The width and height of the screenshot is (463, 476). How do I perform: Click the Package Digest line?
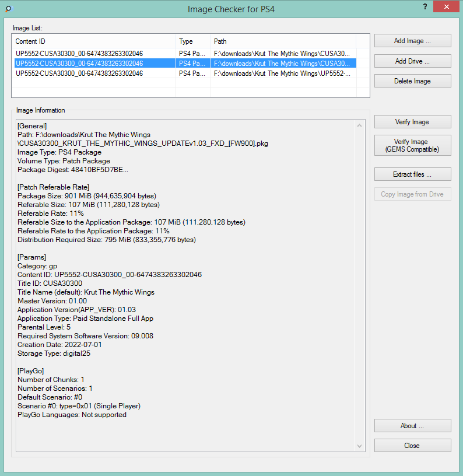click(x=73, y=170)
